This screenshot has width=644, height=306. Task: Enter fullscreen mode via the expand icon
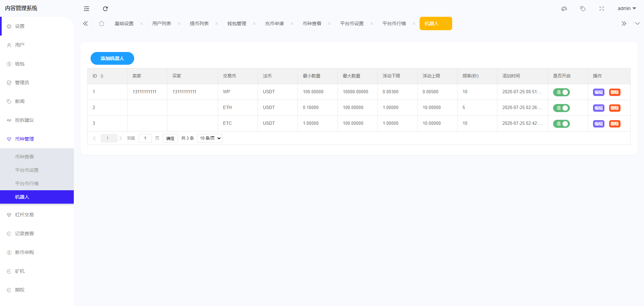pyautogui.click(x=602, y=9)
